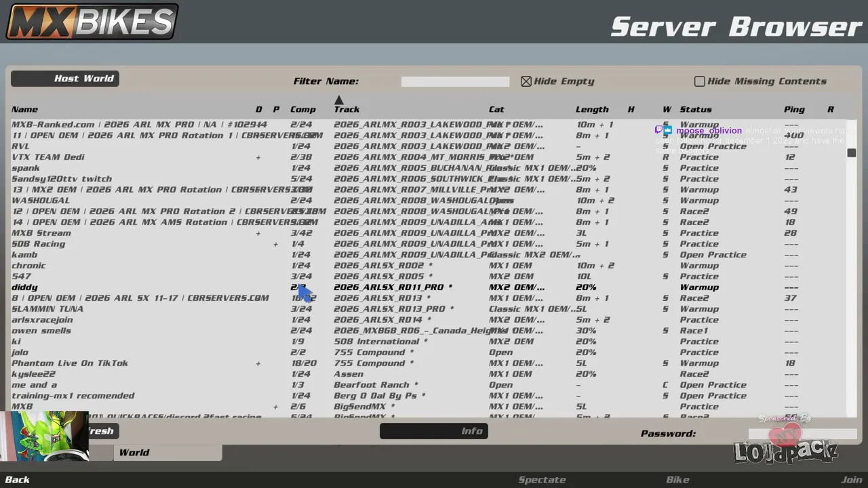This screenshot has height=488, width=868.
Task: Select the RVL server row
Action: 429,146
